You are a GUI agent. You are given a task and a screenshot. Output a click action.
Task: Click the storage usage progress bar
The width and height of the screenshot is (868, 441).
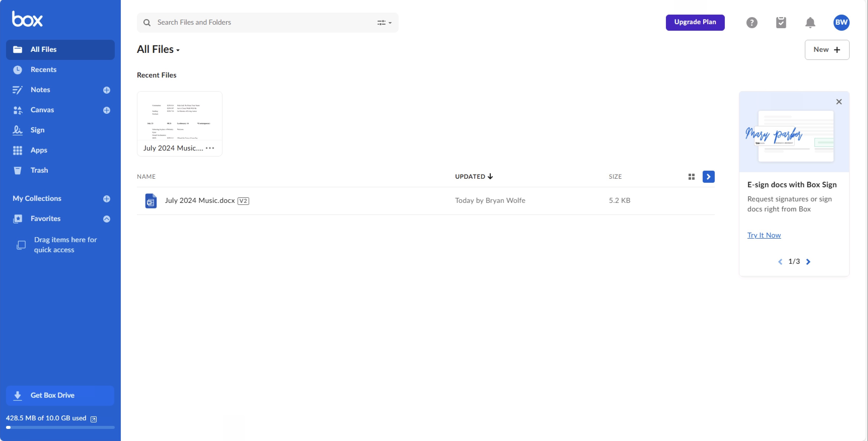(x=60, y=427)
